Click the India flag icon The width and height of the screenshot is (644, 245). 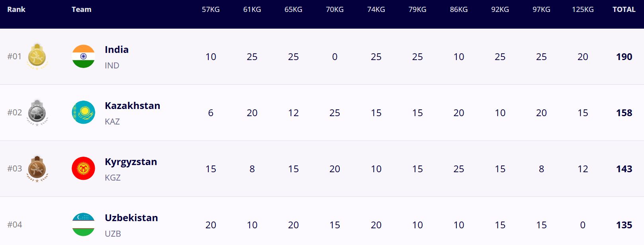tap(83, 56)
